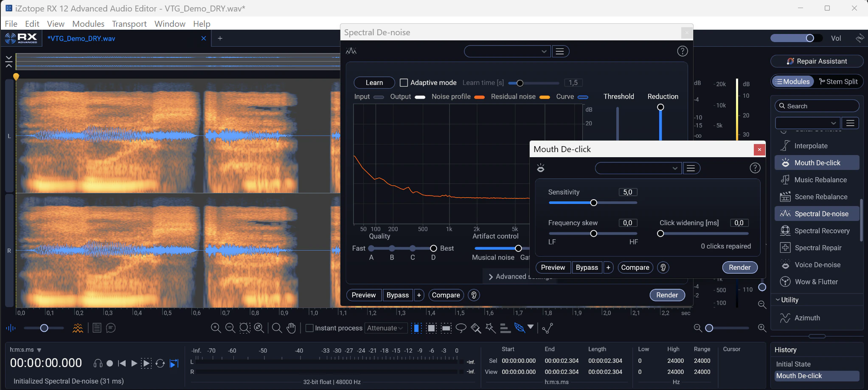Click the ear listen icon in Mouth De-click

point(663,267)
